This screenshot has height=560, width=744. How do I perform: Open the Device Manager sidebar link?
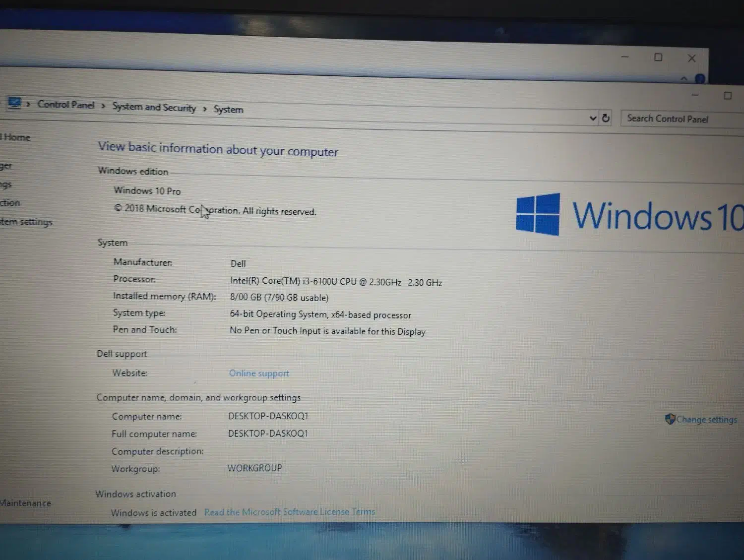(6, 166)
